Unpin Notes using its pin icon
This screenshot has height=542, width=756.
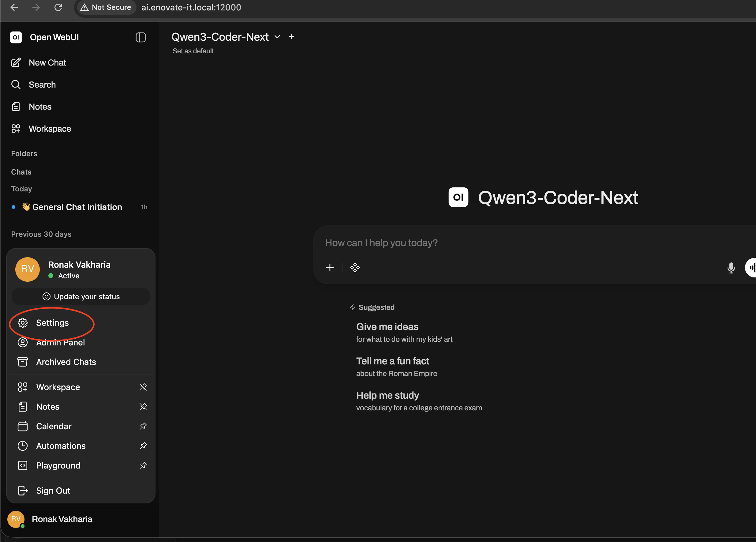coord(143,407)
